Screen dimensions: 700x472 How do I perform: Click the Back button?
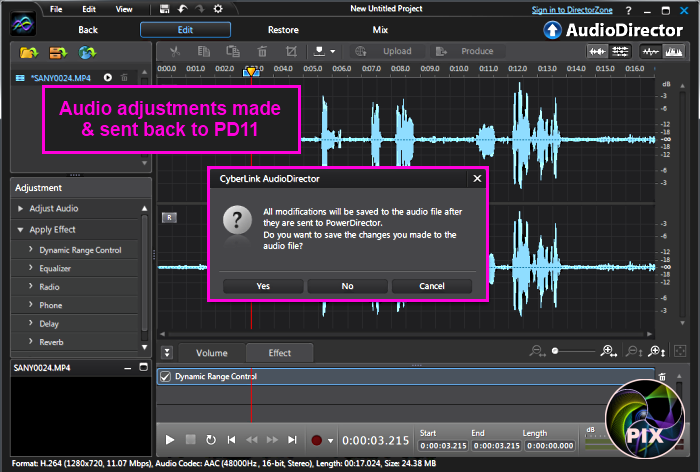pyautogui.click(x=88, y=30)
